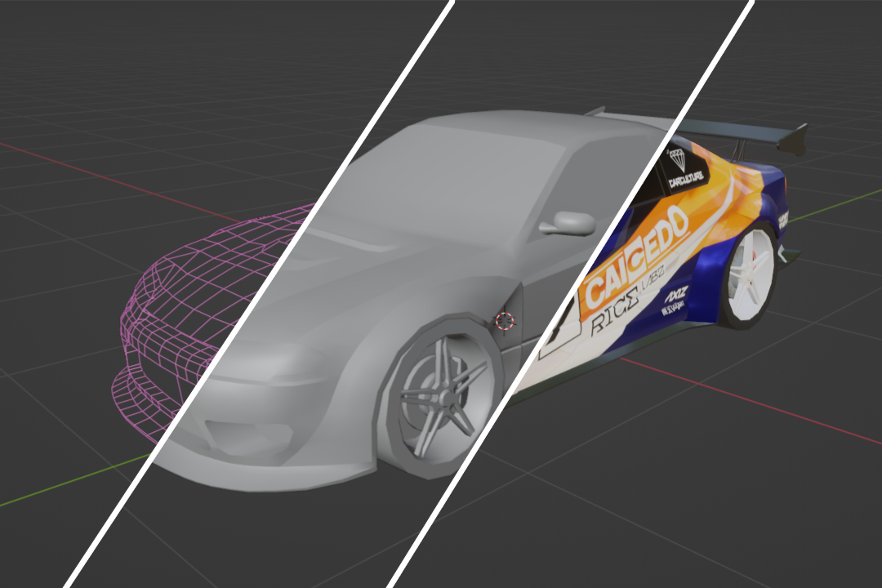Select the gray front wheel rim
Viewport: 882px width, 588px height.
(x=443, y=395)
